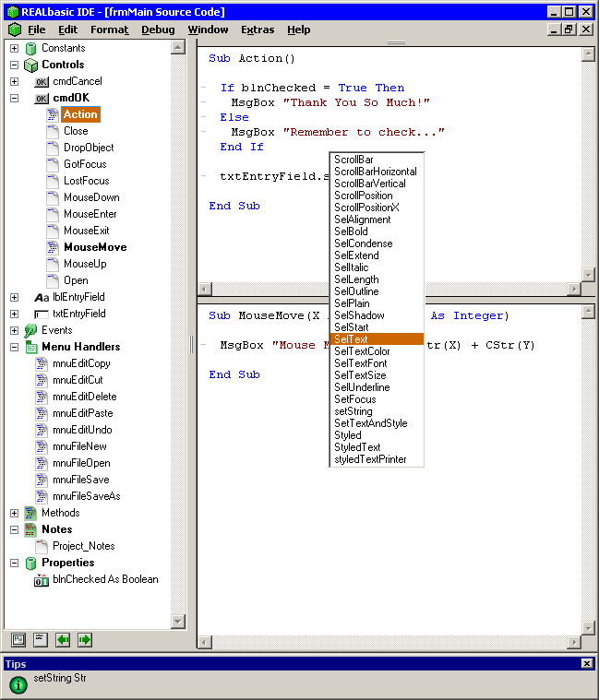Select mnuFileOpen menu handler

[x=81, y=463]
